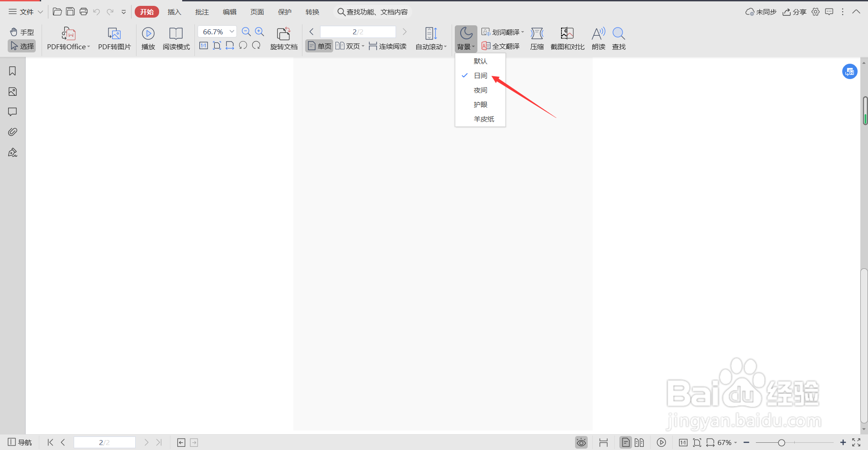Viewport: 868px width, 450px height.
Task: Collapse the ribbon with the chevron
Action: coord(856,12)
